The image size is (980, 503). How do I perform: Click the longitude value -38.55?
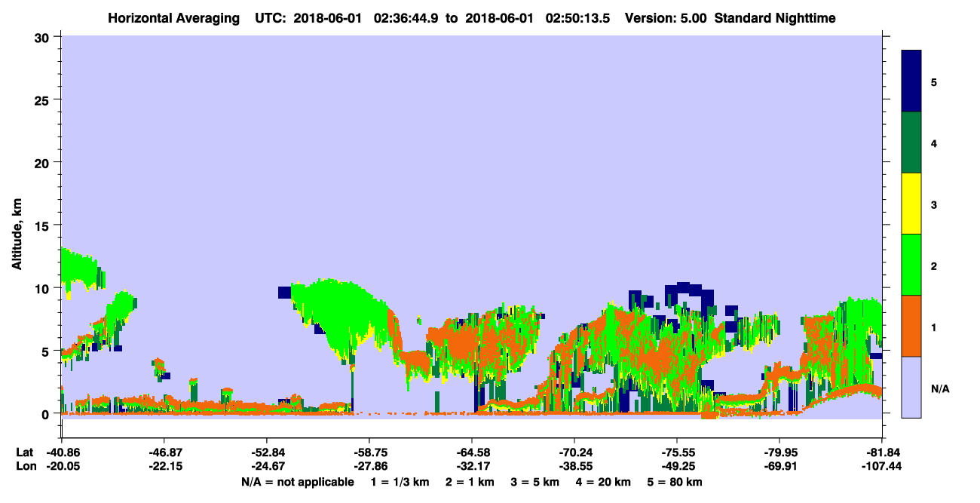(x=574, y=466)
